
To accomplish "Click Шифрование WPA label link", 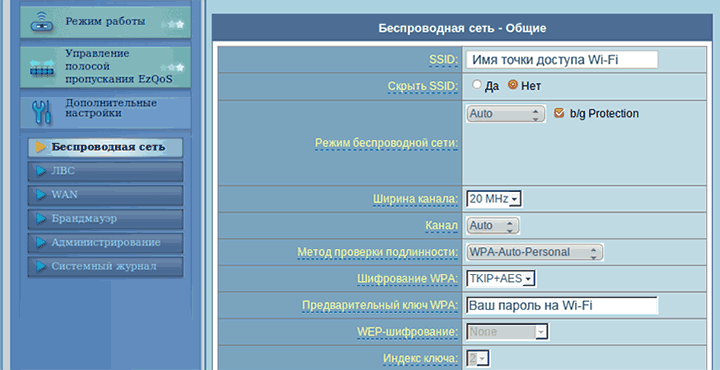I will tap(407, 279).
